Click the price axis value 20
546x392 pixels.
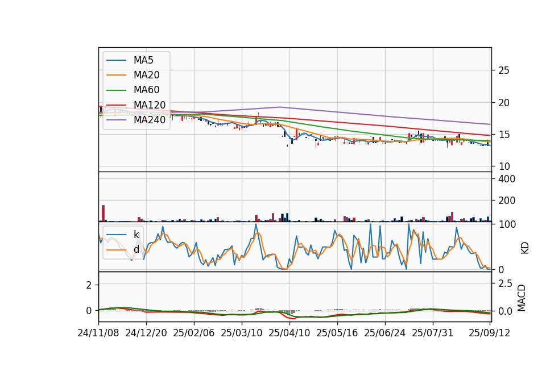504,103
